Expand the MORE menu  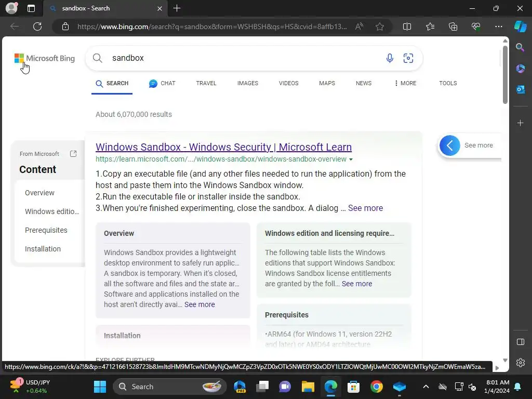[405, 83]
